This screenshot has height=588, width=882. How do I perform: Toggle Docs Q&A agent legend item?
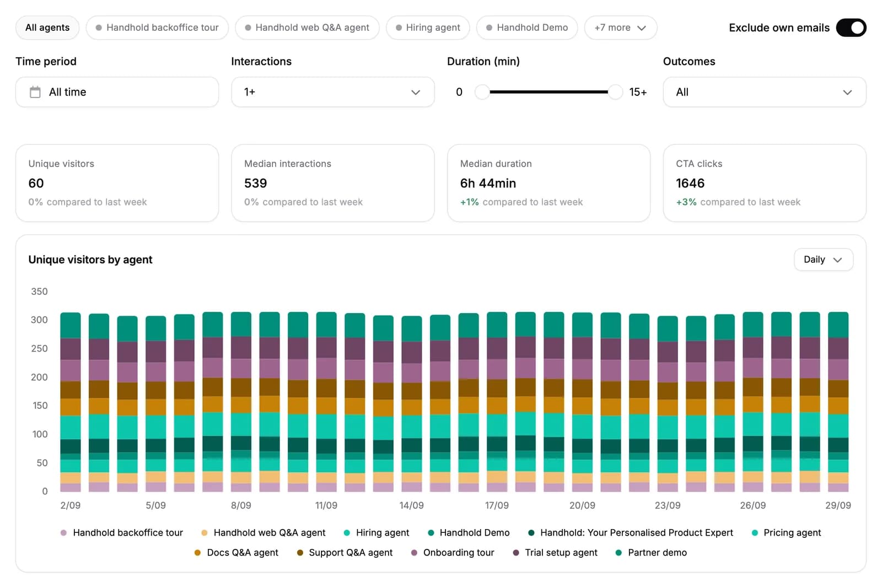click(x=236, y=553)
